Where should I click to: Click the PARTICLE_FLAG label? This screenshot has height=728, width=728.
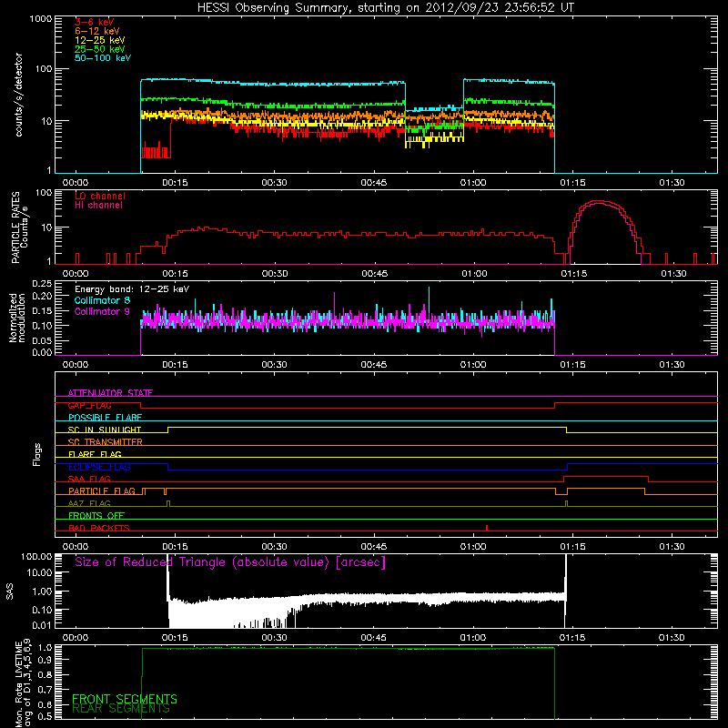102,491
